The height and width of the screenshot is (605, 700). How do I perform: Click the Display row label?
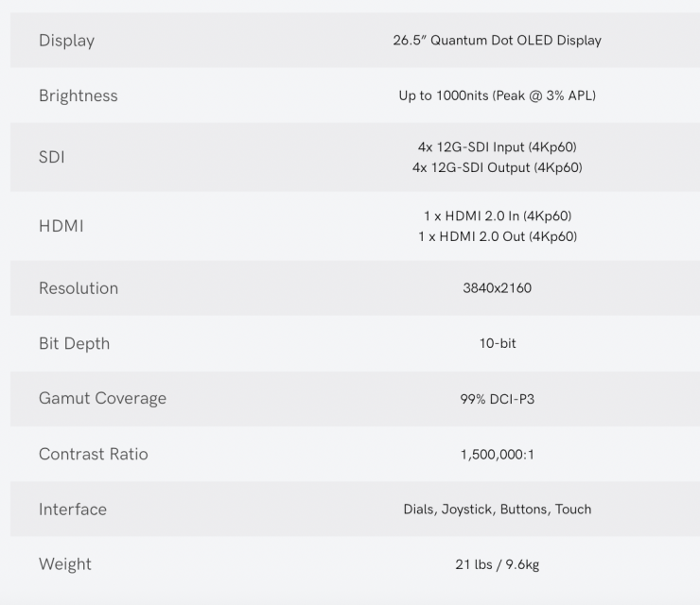pyautogui.click(x=66, y=41)
